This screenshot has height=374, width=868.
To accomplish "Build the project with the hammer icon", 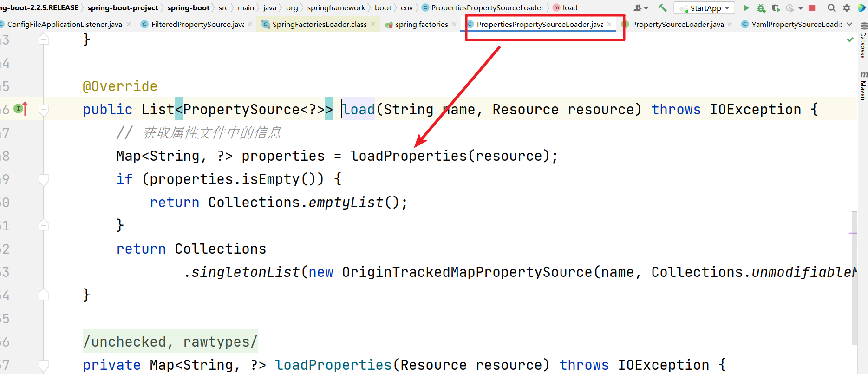I will click(x=662, y=8).
